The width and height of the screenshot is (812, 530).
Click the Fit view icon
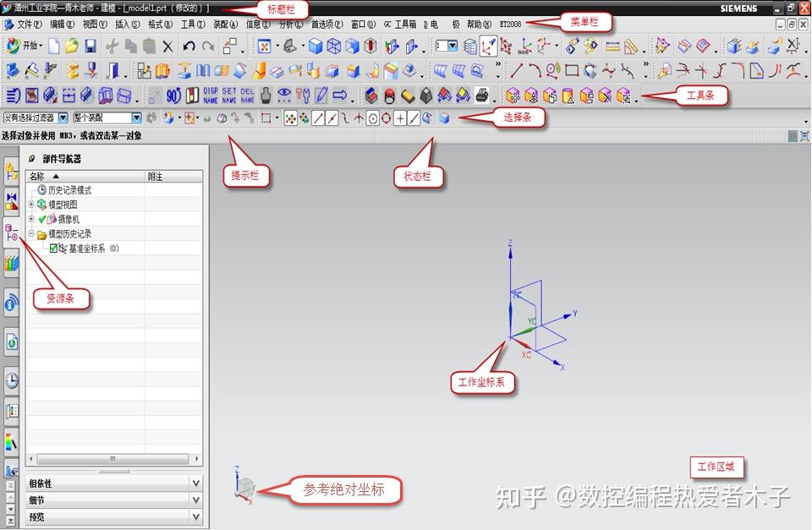point(264,47)
